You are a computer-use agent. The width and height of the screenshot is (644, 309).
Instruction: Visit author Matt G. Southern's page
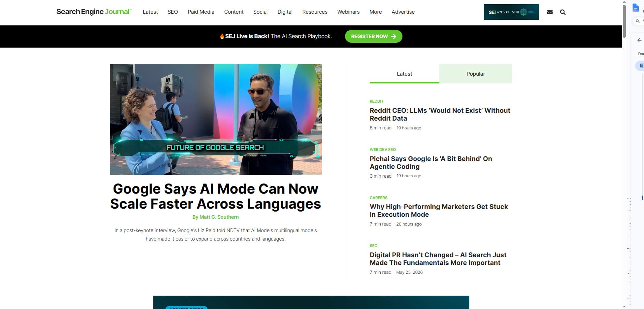(x=215, y=217)
